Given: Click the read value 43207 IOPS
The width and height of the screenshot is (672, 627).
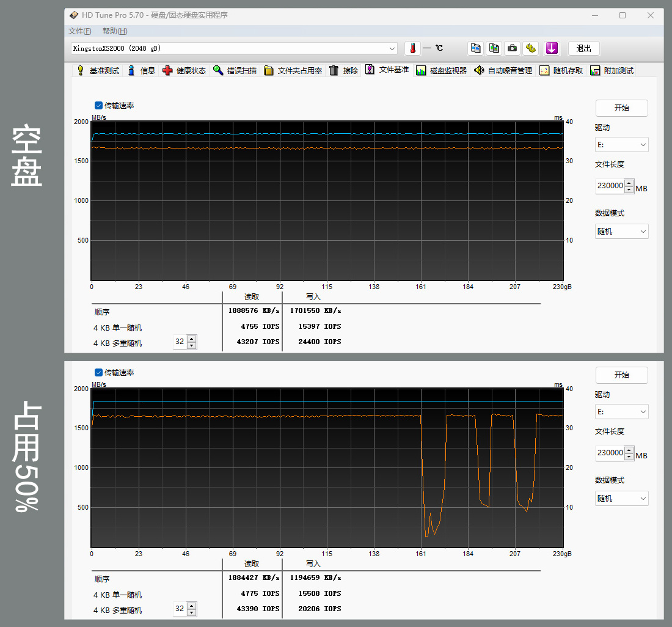Looking at the screenshot, I should [258, 342].
